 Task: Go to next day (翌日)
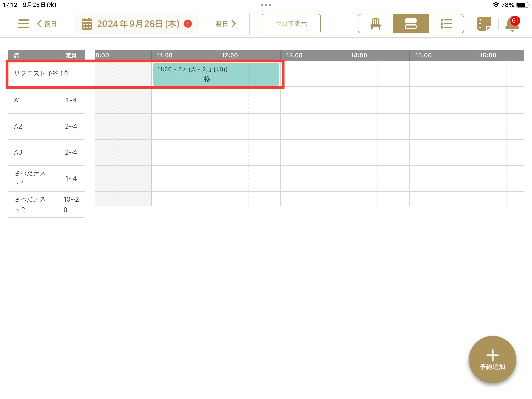point(226,24)
